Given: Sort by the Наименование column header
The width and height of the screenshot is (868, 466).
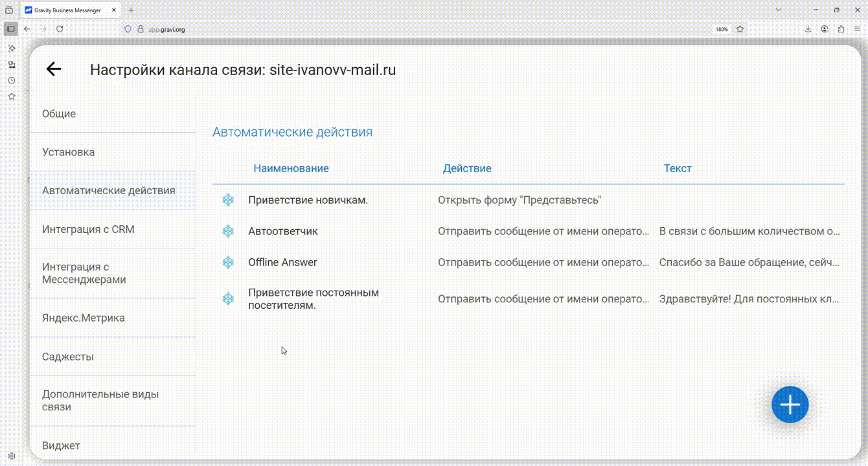Looking at the screenshot, I should coord(291,168).
